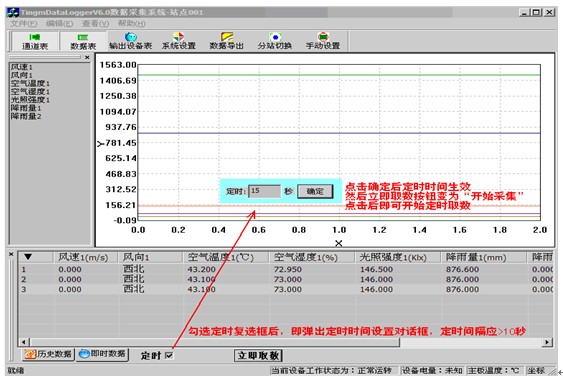
Task: Switch to 即时数据 real-time data tab
Action: pos(103,354)
